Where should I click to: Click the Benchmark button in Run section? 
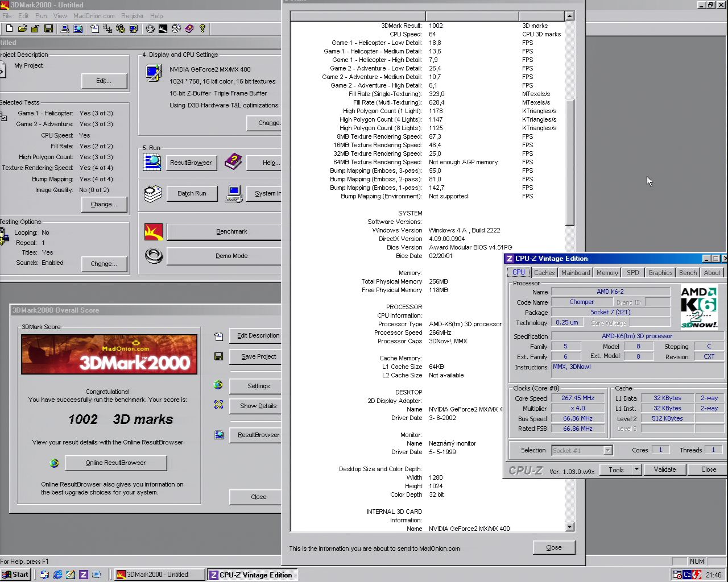pos(224,231)
